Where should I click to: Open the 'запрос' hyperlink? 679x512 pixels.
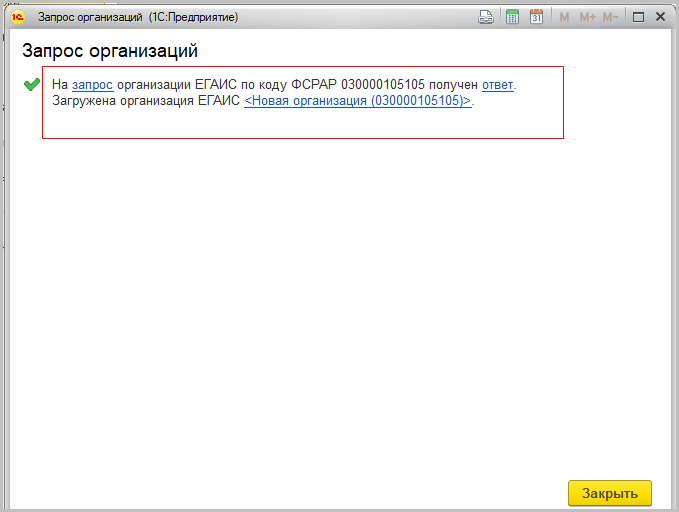(92, 84)
